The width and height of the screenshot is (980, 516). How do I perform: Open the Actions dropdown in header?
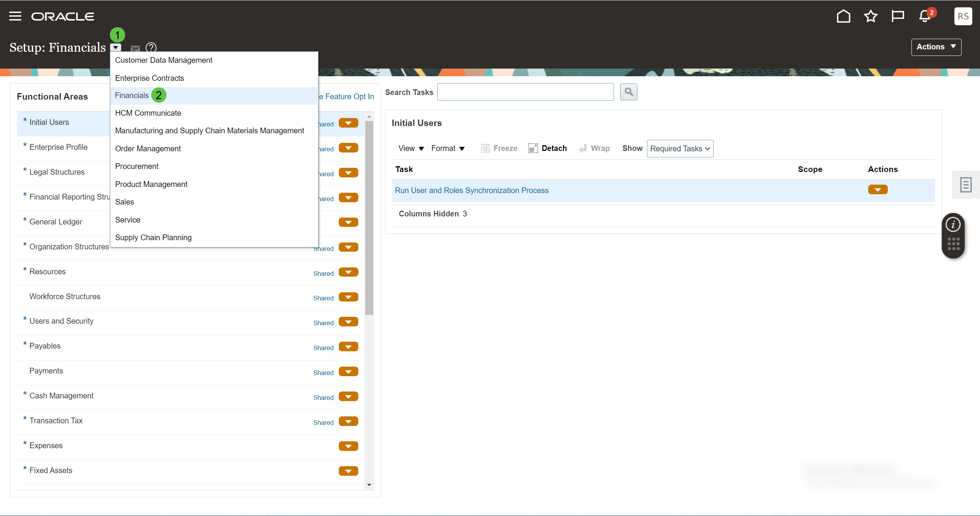pos(936,47)
